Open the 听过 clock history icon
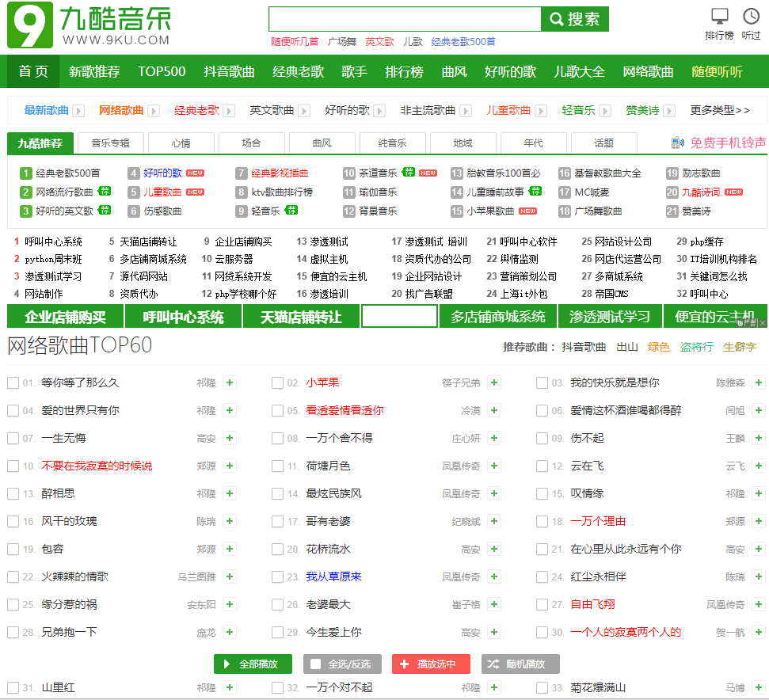The image size is (769, 700). click(751, 17)
